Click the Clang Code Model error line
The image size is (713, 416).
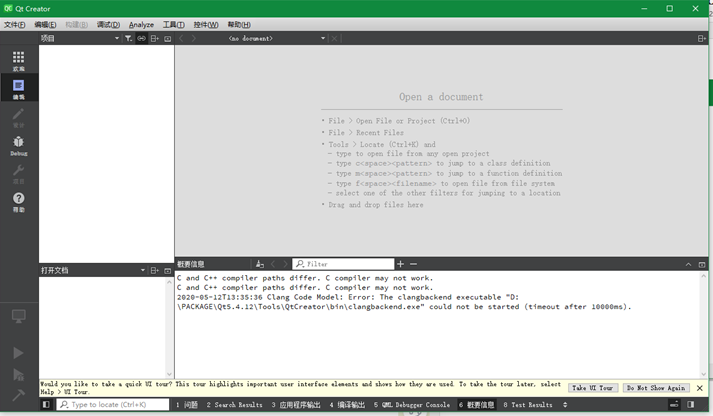[404, 302]
